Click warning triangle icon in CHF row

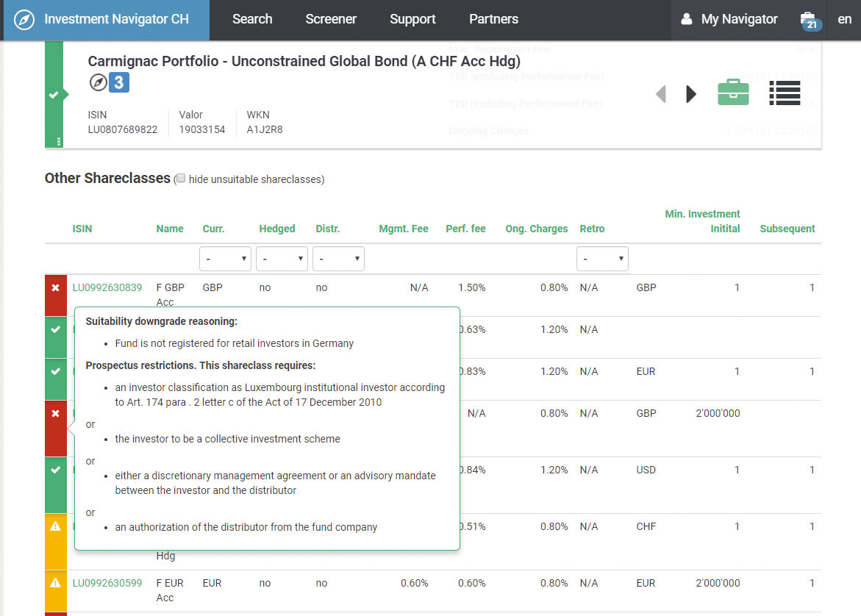click(55, 526)
